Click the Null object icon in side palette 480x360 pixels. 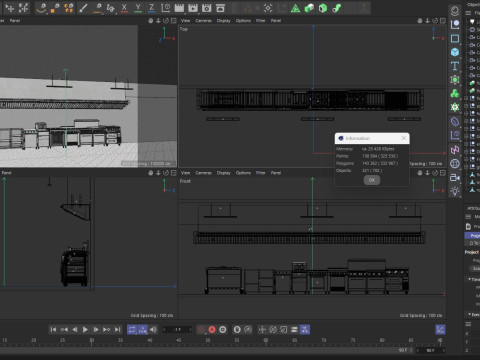(455, 24)
